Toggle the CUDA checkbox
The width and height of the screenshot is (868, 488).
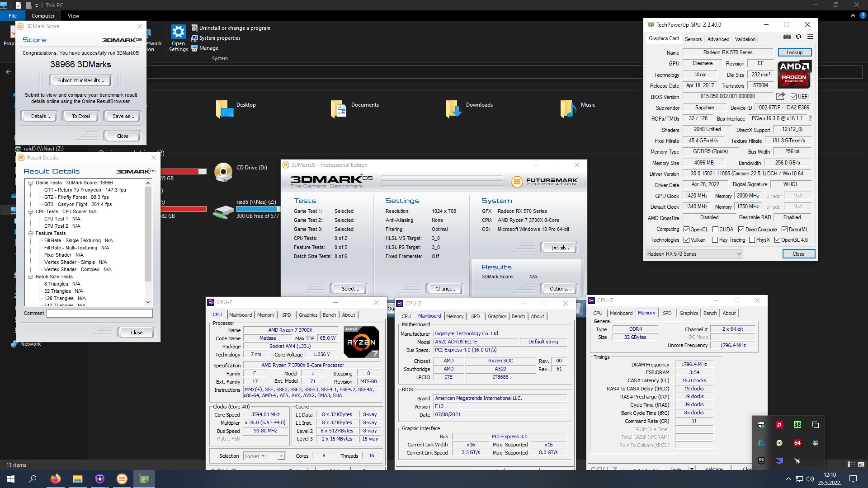(715, 230)
